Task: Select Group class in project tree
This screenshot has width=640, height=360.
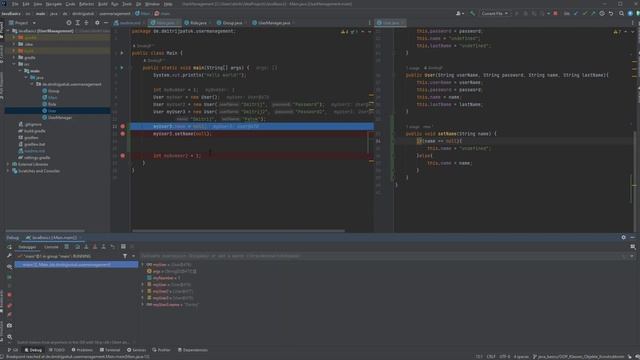Action: tap(53, 91)
